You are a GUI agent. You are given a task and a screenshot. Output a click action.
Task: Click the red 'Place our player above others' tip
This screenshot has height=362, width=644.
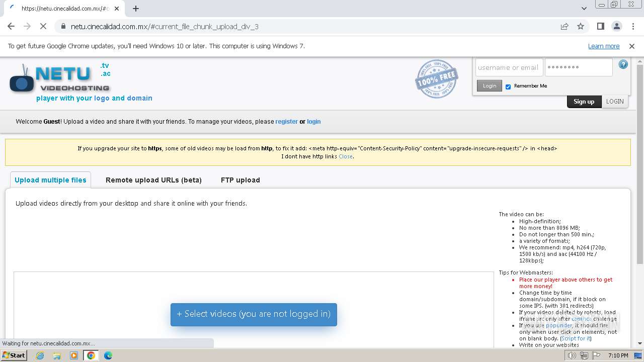[x=566, y=283]
